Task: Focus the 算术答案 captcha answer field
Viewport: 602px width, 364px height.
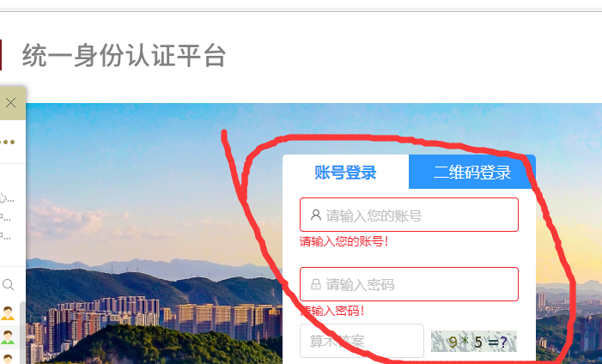Action: pyautogui.click(x=362, y=341)
